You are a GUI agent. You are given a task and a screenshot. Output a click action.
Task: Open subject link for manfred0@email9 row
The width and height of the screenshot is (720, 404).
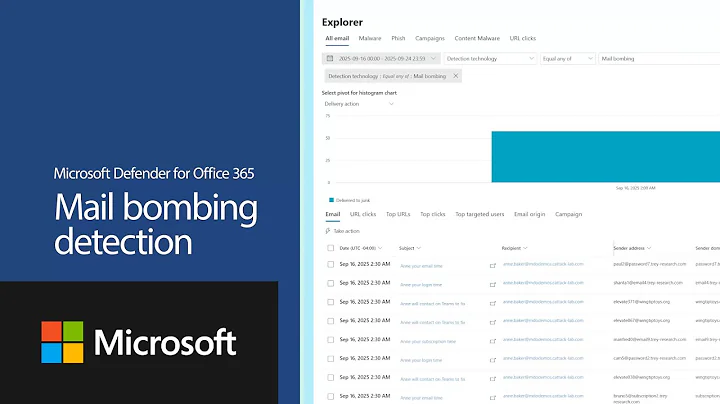tap(428, 341)
